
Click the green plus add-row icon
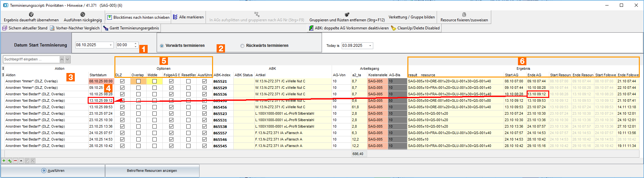4,161
